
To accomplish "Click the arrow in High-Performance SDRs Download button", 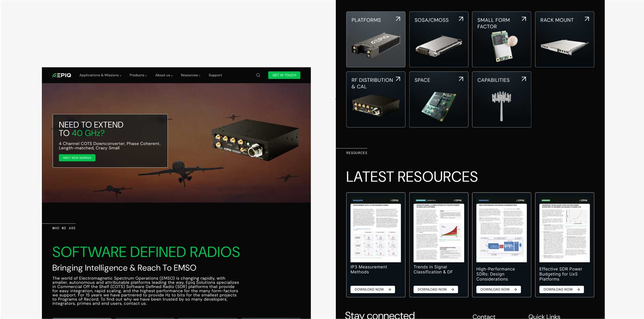I will coord(515,290).
